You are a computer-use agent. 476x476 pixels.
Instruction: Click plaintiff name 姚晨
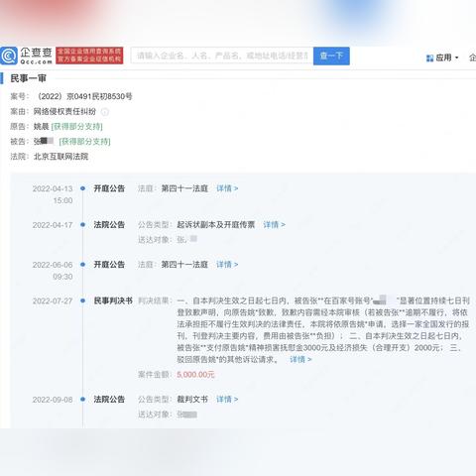click(x=41, y=127)
